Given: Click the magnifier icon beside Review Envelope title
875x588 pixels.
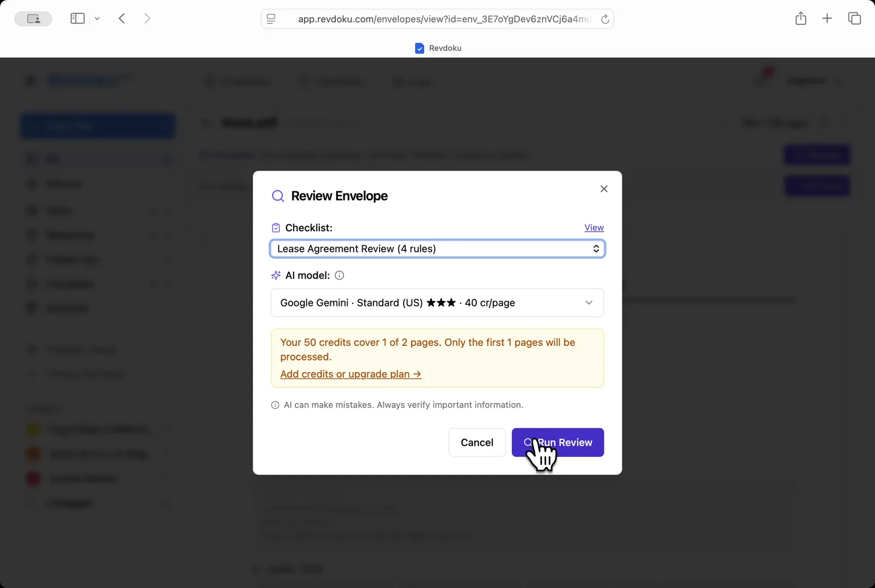Looking at the screenshot, I should coord(278,196).
